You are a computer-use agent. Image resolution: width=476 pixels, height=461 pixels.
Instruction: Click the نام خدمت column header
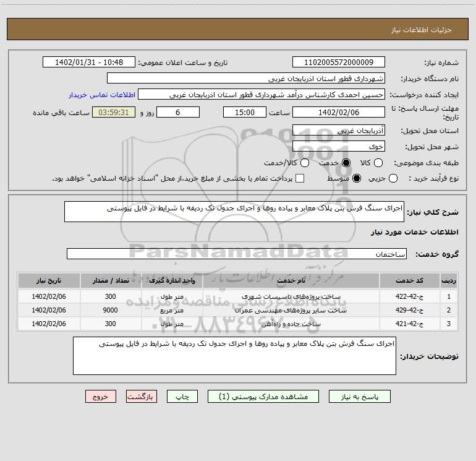pyautogui.click(x=291, y=280)
